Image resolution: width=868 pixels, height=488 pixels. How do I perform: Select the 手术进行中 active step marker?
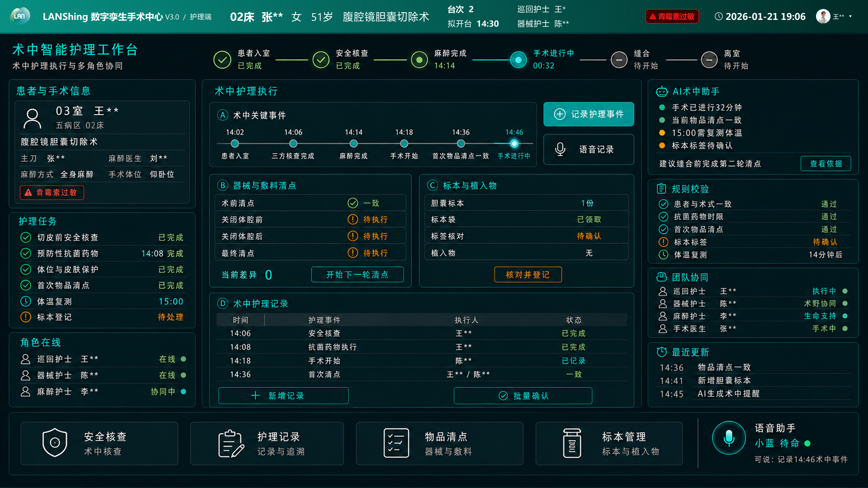pyautogui.click(x=518, y=60)
